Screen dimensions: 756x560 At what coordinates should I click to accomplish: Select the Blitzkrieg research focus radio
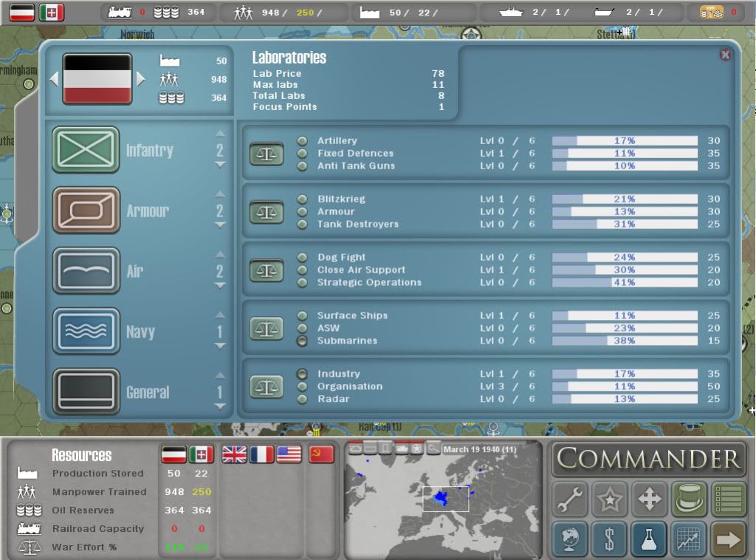coord(302,199)
